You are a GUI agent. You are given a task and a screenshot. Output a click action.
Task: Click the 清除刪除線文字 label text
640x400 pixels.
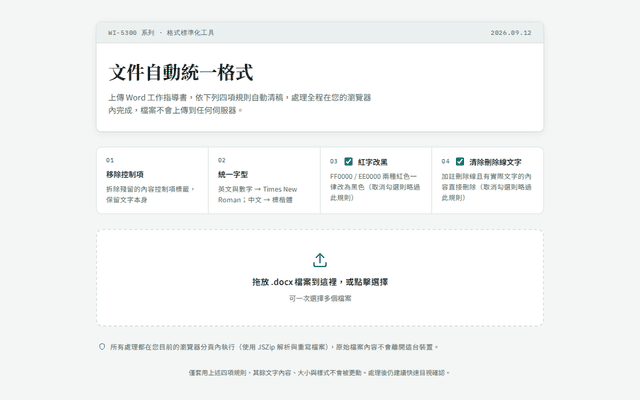[495, 162]
